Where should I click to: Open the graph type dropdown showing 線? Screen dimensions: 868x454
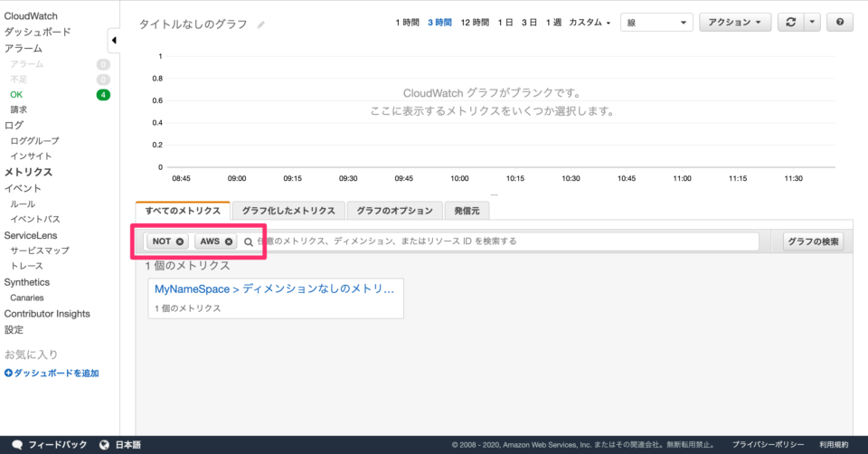(x=656, y=22)
